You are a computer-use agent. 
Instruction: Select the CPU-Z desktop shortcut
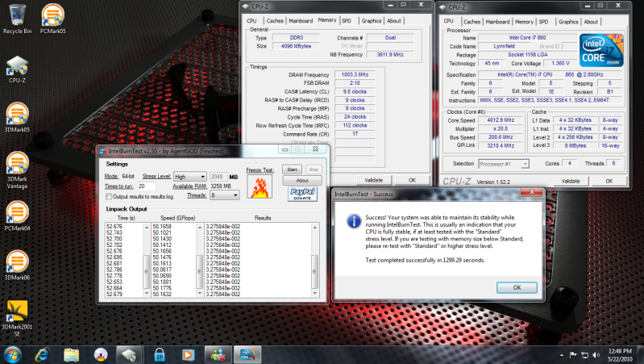coord(17,69)
